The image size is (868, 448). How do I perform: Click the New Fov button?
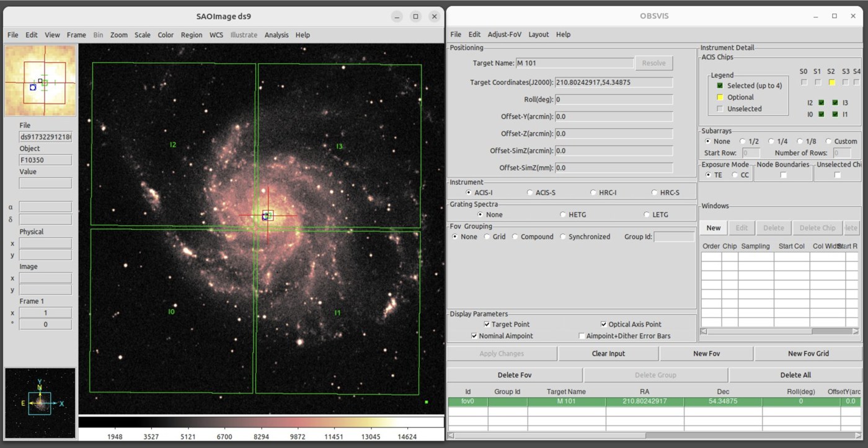(706, 353)
